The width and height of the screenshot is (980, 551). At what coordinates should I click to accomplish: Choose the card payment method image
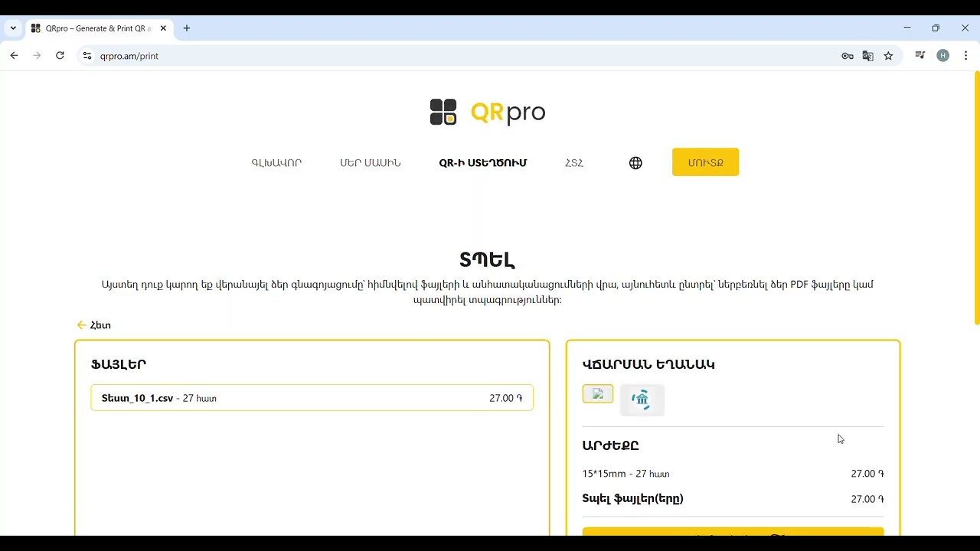[x=598, y=394]
